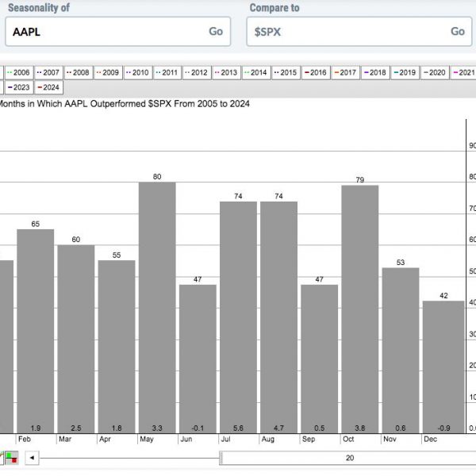This screenshot has height=476, width=476.
Task: Toggle the 2014 year legend
Action: pos(256,73)
